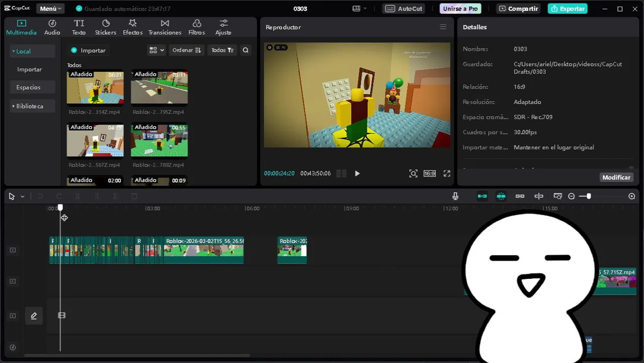Open the Filtros tab
This screenshot has width=644, height=363.
(x=197, y=27)
